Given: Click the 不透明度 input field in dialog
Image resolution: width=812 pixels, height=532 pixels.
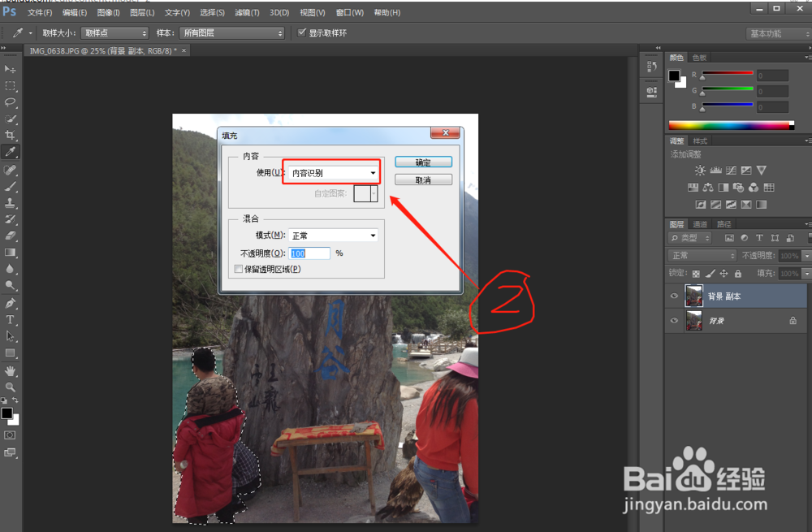Looking at the screenshot, I should coord(309,253).
